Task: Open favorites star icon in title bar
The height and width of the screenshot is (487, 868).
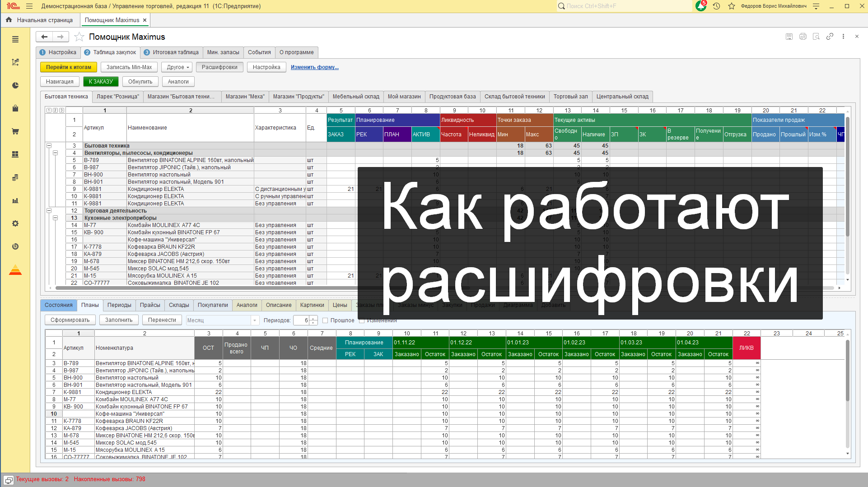Action: point(732,6)
